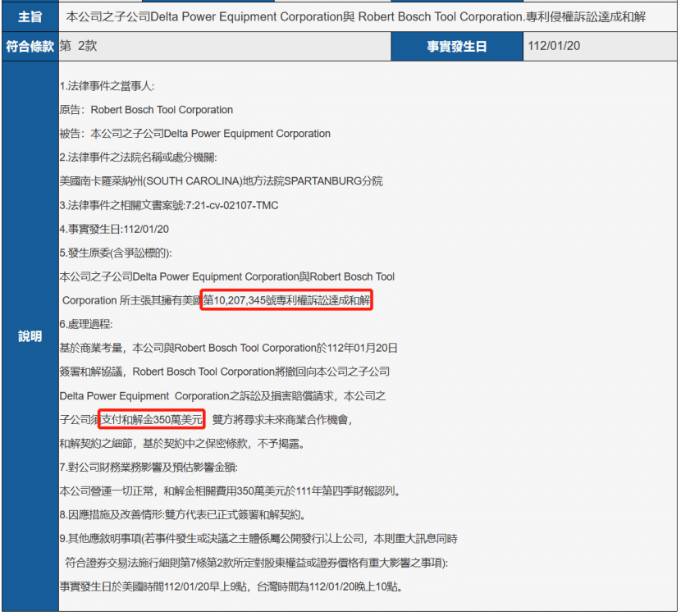
Task: Select line 5.發生原委(含爭訟標的)
Action: point(116,253)
